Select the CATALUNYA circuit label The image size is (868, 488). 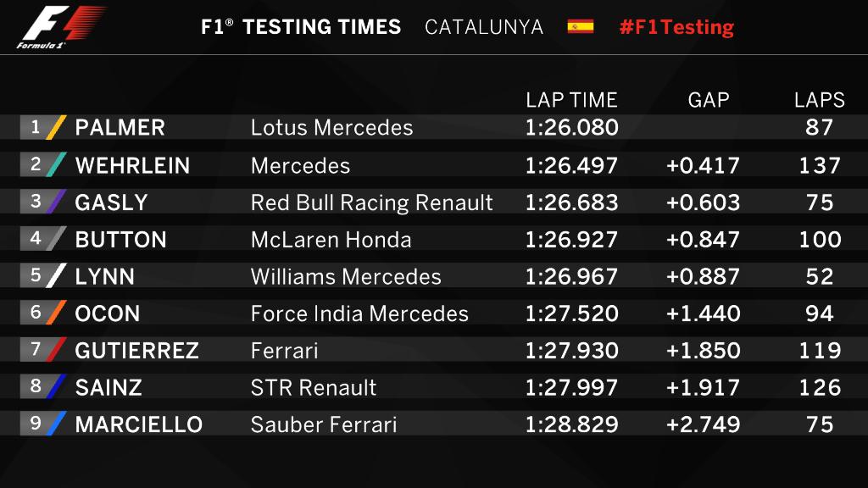point(484,27)
